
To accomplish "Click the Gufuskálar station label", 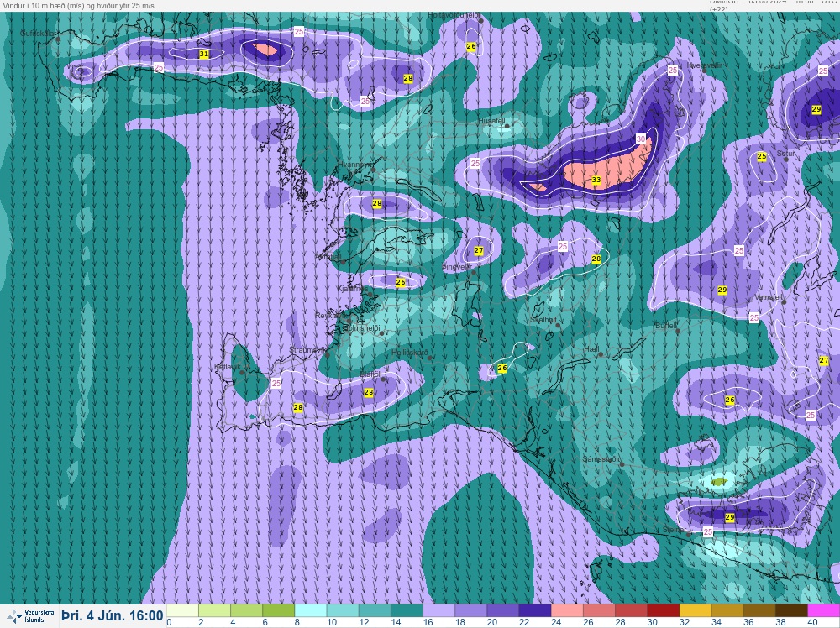I will tap(38, 34).
